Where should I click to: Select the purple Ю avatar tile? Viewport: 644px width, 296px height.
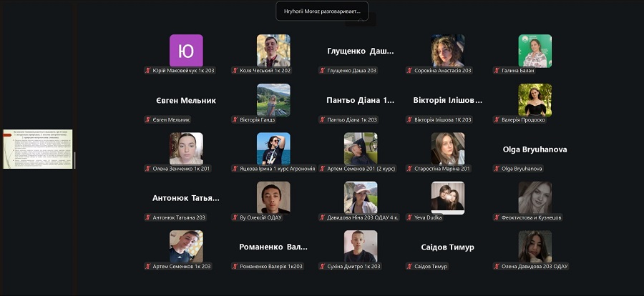pyautogui.click(x=186, y=51)
